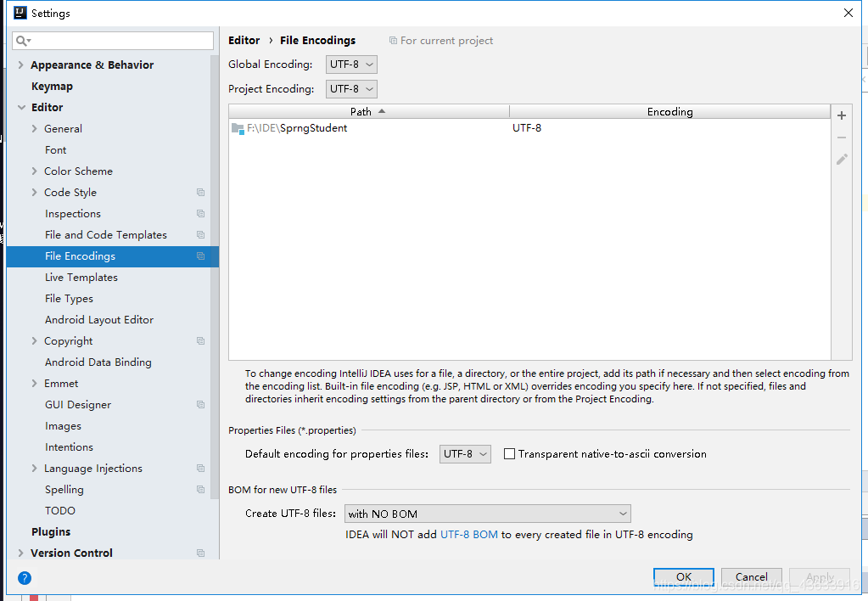The image size is (868, 601).
Task: Click OK to confirm settings
Action: coord(684,576)
